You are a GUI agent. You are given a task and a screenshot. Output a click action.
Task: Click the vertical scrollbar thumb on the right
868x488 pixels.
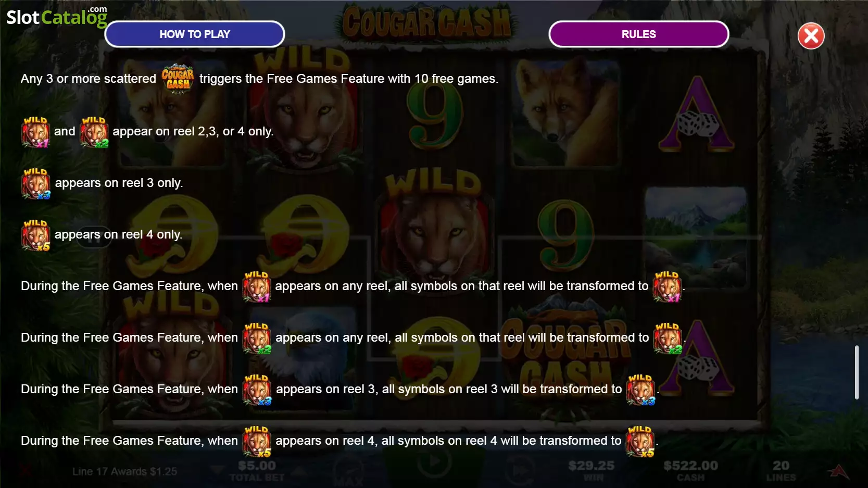coord(857,372)
